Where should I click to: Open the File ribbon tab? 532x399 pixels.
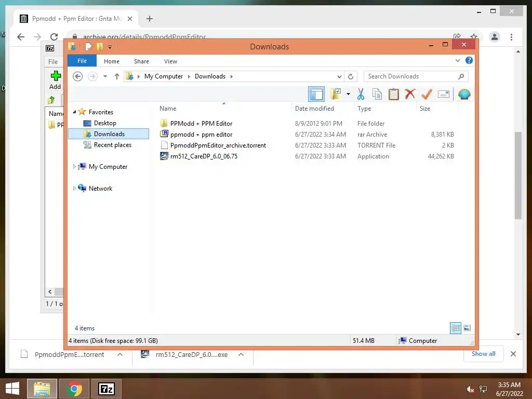click(x=82, y=61)
